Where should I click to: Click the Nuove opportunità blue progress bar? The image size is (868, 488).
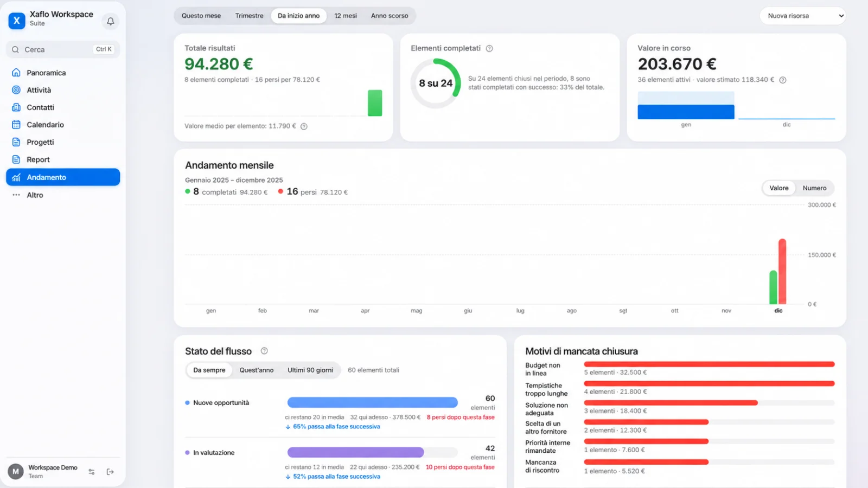372,402
